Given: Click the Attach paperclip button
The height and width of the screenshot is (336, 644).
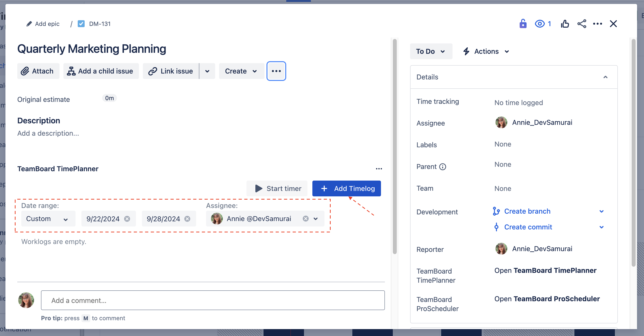Looking at the screenshot, I should point(38,71).
